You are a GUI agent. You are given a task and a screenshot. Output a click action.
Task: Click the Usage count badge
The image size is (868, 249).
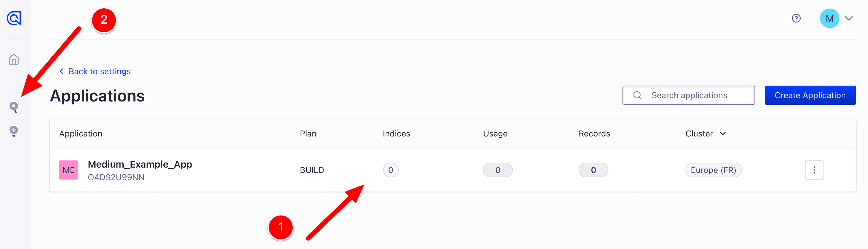click(497, 170)
